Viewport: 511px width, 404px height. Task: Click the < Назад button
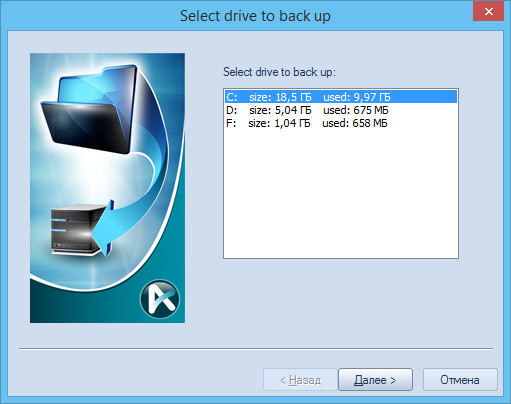click(x=300, y=380)
